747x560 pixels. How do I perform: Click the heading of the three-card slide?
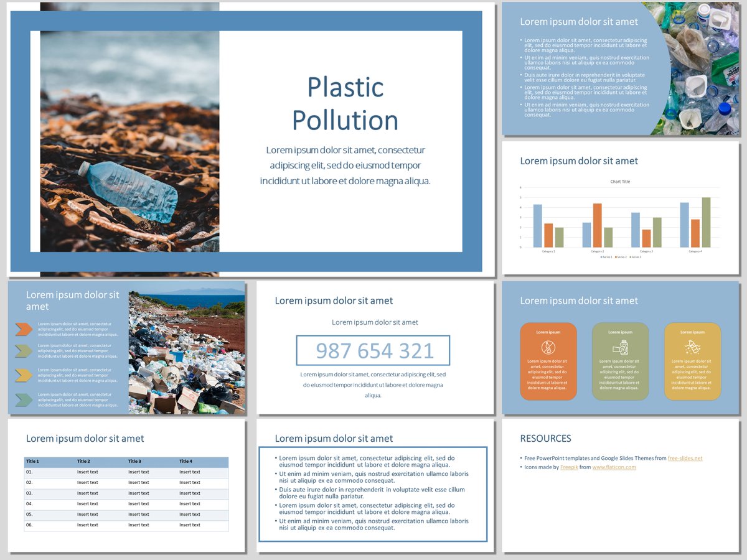pos(579,301)
